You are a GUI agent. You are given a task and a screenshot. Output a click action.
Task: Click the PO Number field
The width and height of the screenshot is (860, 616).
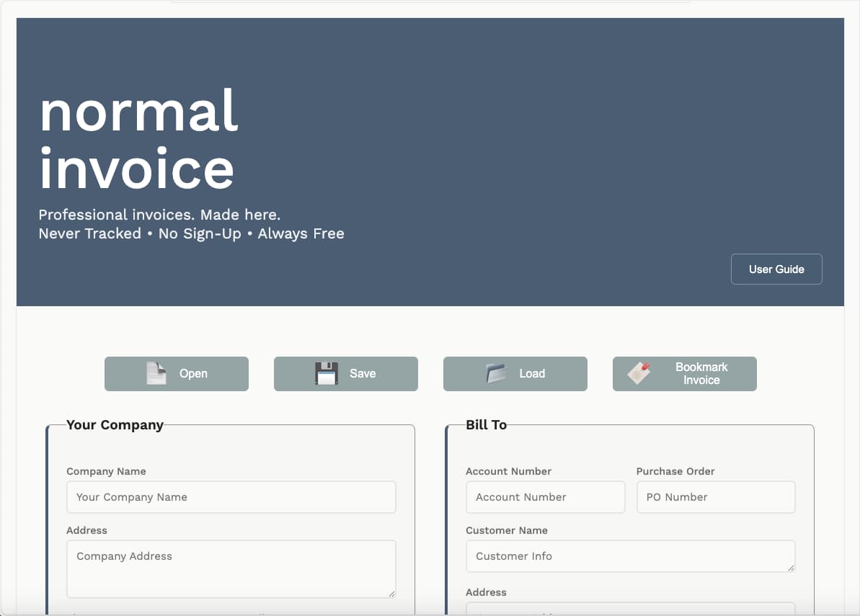715,497
